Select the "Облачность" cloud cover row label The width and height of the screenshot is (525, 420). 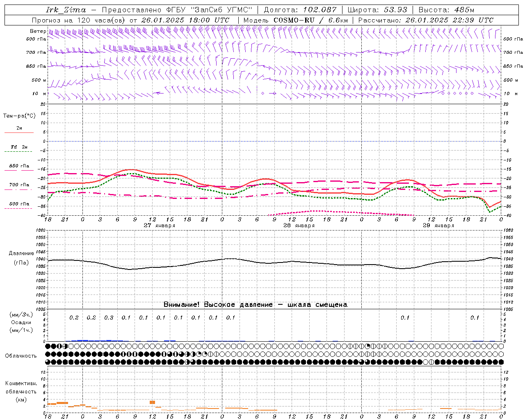(x=21, y=356)
